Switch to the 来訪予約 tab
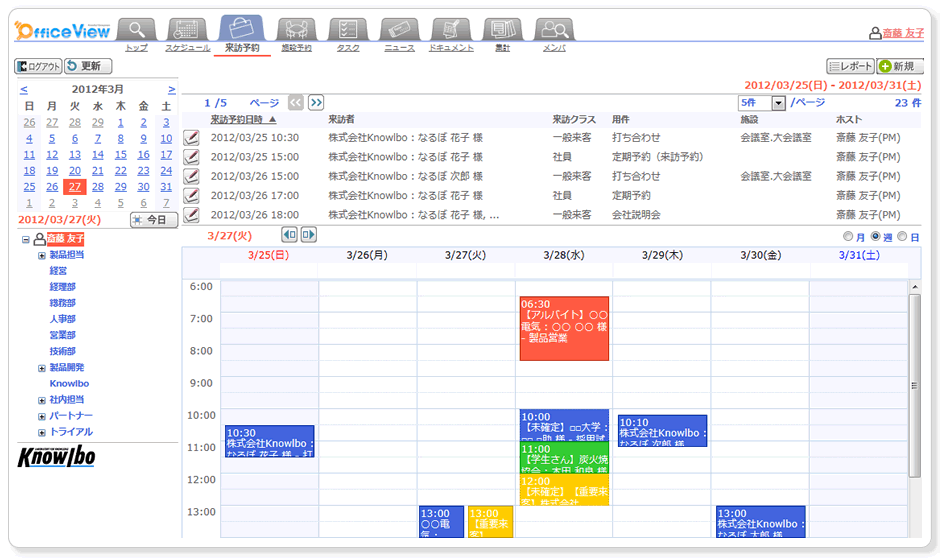Viewport: 940px width, 560px height. point(242,47)
